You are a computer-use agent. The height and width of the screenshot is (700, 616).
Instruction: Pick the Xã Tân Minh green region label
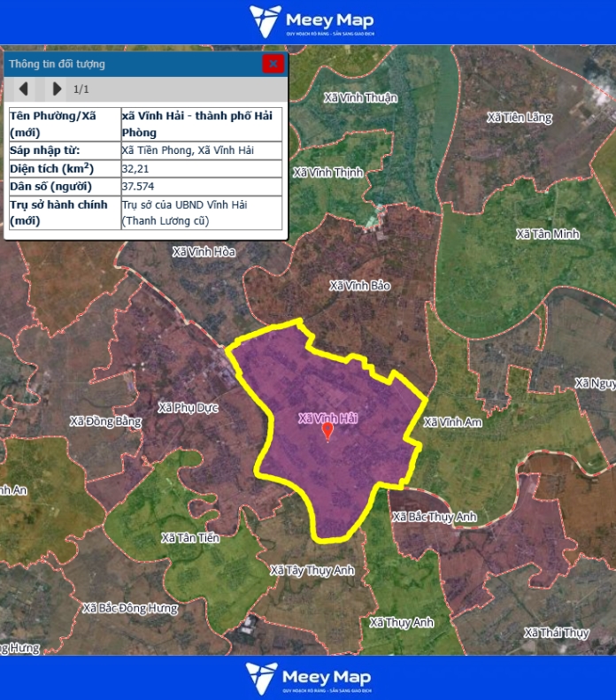(547, 235)
